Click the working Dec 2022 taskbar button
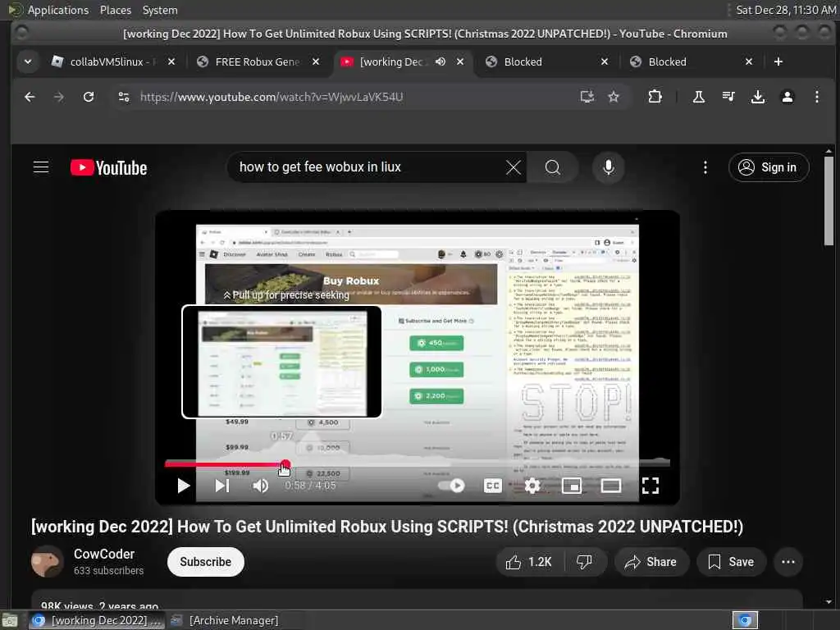The height and width of the screenshot is (630, 840). 97,620
